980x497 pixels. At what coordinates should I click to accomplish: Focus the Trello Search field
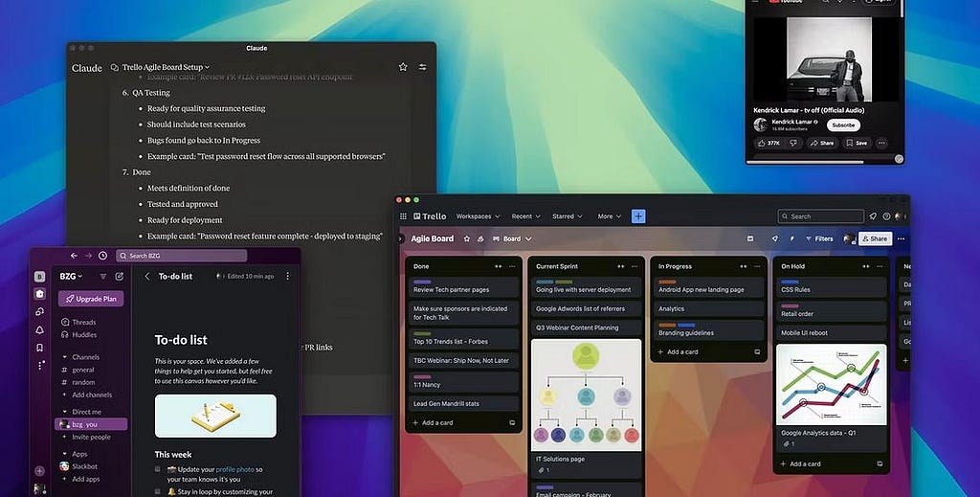(820, 216)
